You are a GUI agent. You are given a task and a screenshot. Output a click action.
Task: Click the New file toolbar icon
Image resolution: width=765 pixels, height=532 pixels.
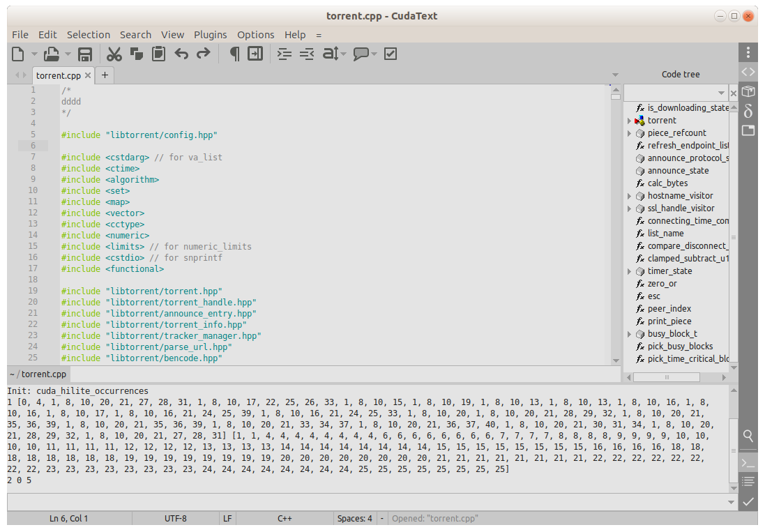click(x=18, y=54)
